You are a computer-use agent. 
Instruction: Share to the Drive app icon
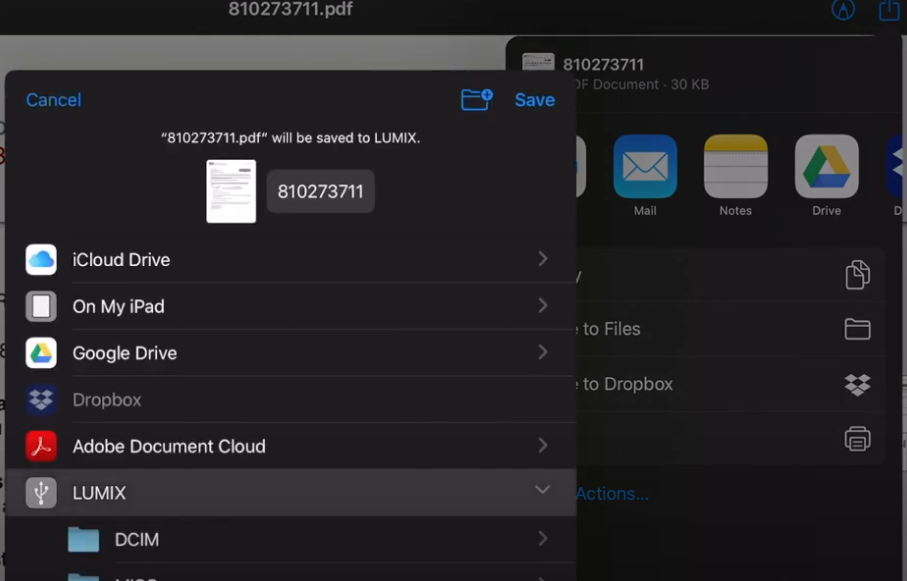coord(827,167)
